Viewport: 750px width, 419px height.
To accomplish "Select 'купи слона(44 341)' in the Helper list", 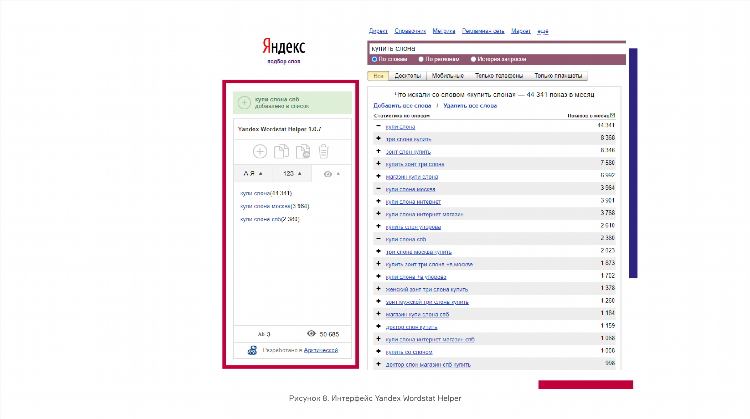I will 266,193.
